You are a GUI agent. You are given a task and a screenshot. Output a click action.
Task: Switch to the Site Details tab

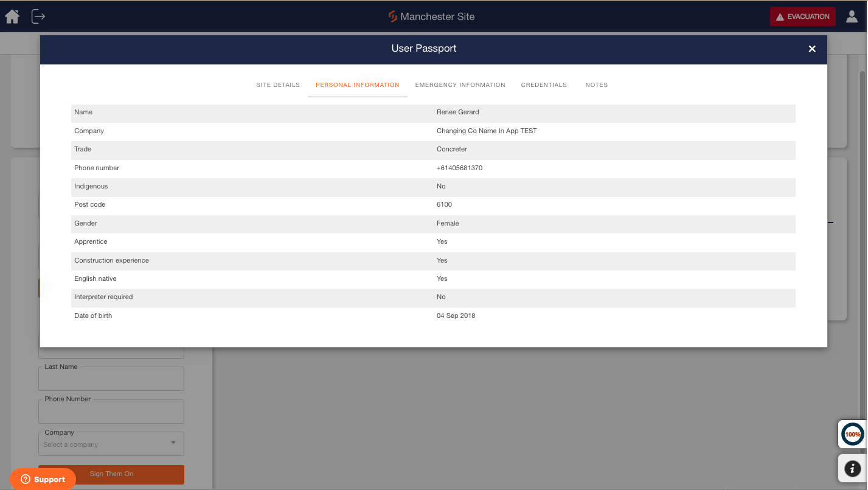(278, 85)
